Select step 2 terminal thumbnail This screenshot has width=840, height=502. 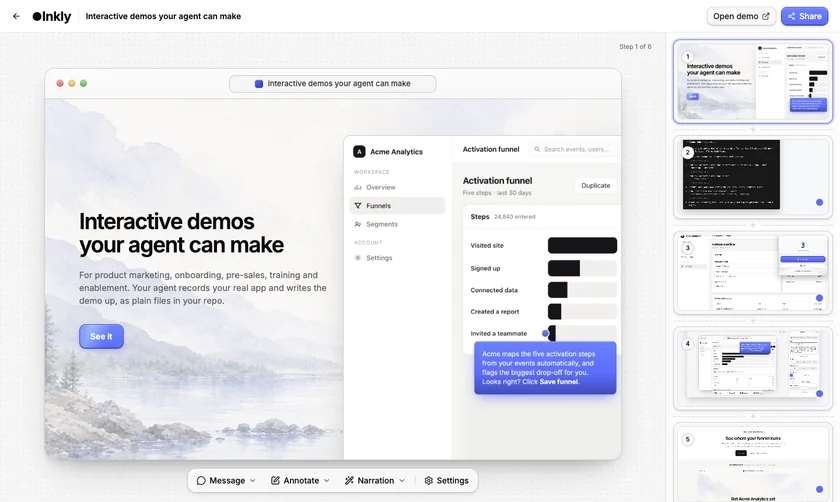coord(753,177)
